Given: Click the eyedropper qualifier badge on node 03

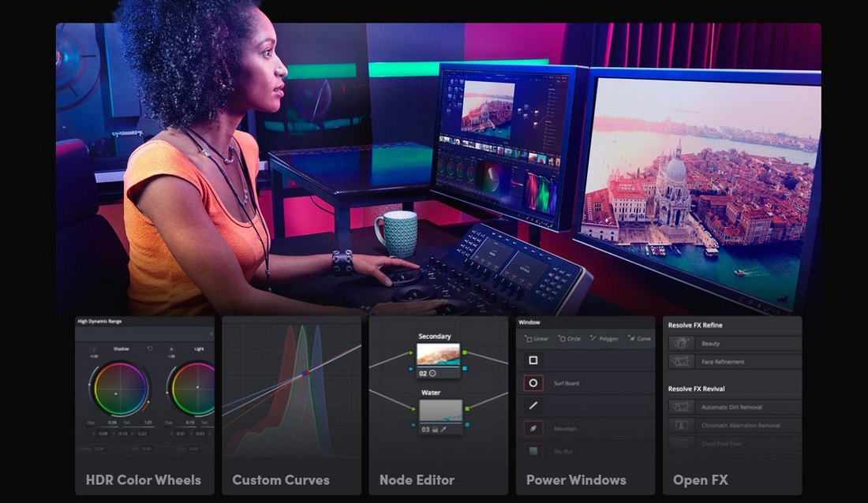Looking at the screenshot, I should pos(443,430).
